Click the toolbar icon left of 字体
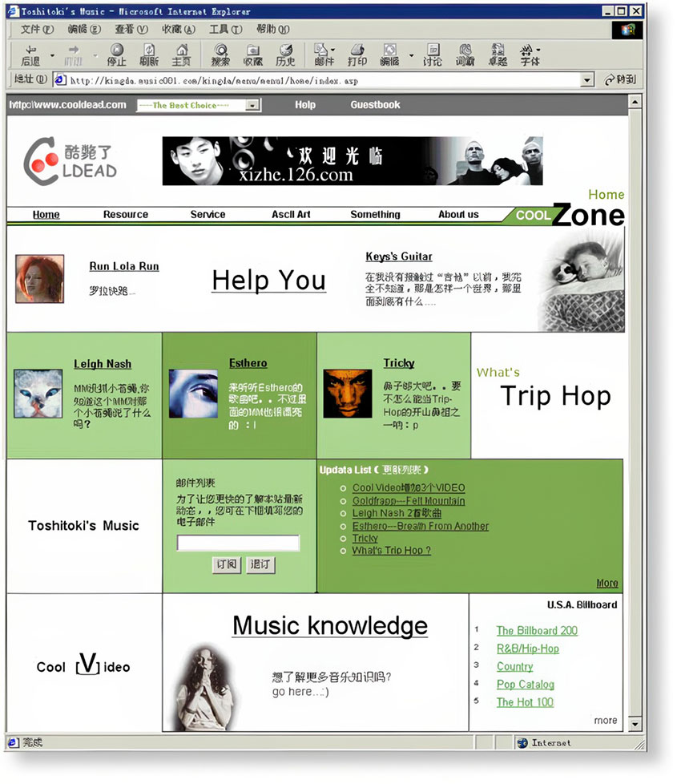The height and width of the screenshot is (784, 681). click(x=498, y=55)
